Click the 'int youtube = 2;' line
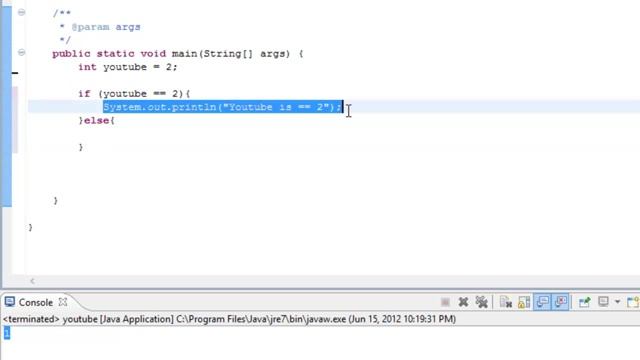This screenshot has height=360, width=640. (x=128, y=67)
